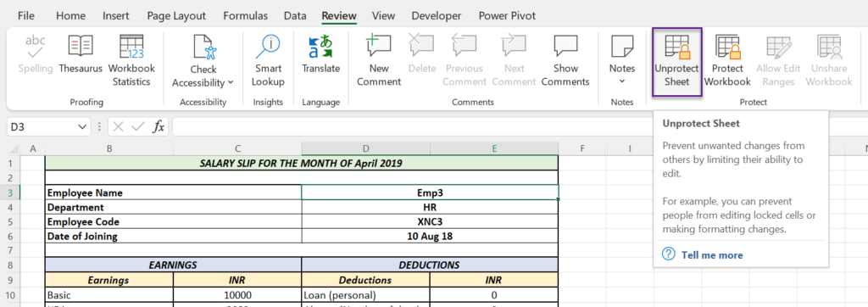Click Allow Edit Ranges
Viewport: 868px width, 307px height.
[778, 61]
